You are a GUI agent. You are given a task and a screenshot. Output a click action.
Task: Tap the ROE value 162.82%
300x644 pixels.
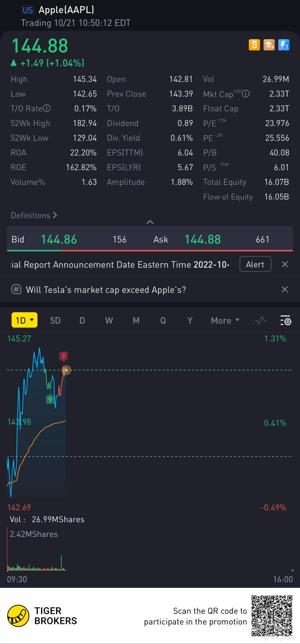(81, 167)
